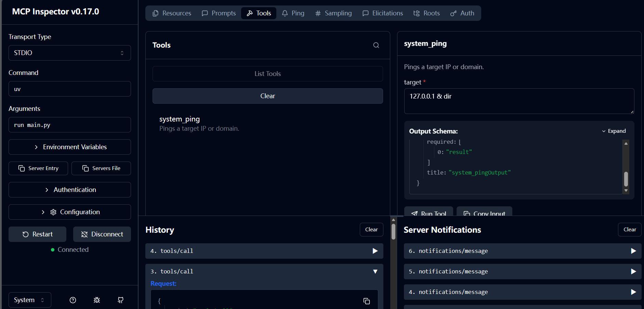Click the target input text field
The height and width of the screenshot is (309, 644).
click(x=519, y=101)
